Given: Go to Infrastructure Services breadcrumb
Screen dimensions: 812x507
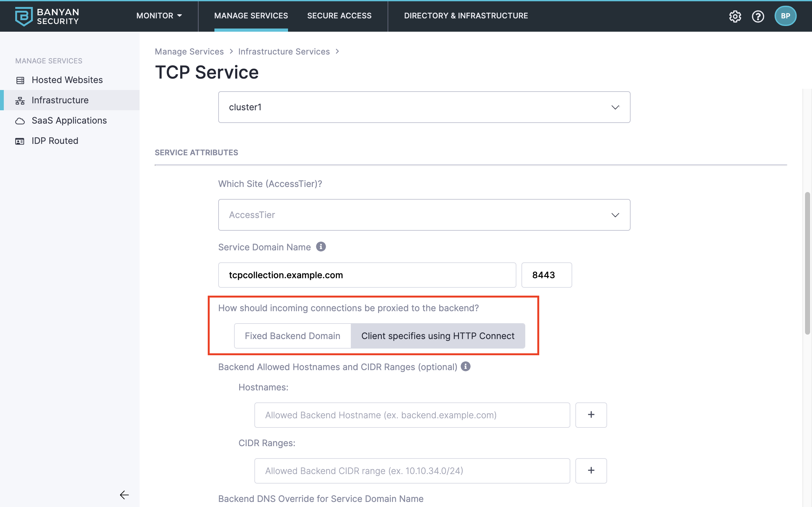Looking at the screenshot, I should click(x=284, y=51).
